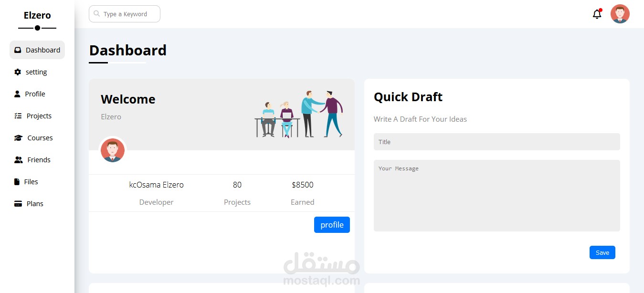Open Projects via the list icon
The height and width of the screenshot is (293, 644).
18,115
